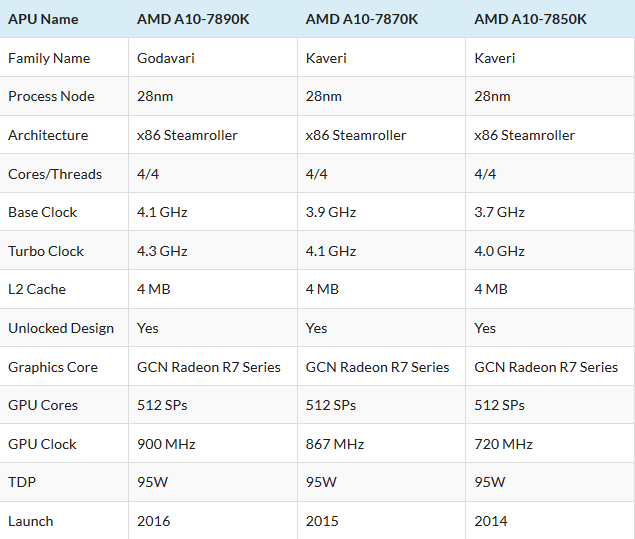Click the 867 MHz GPU Clock value

click(x=334, y=444)
